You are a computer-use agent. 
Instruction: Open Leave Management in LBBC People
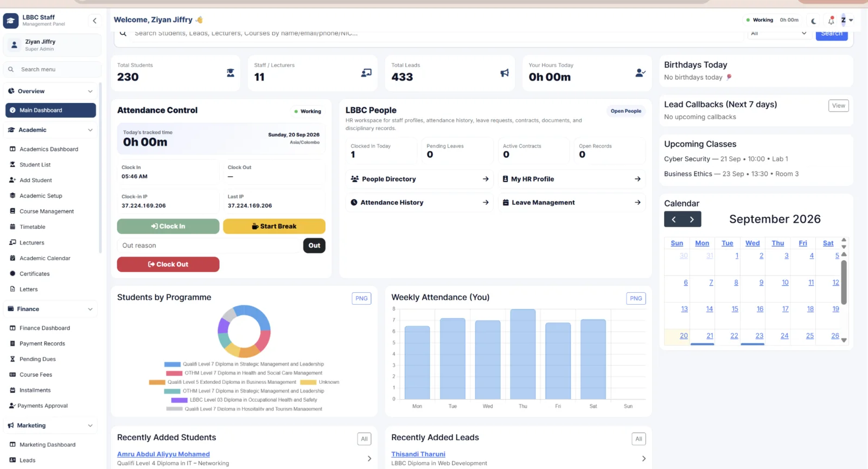point(572,202)
